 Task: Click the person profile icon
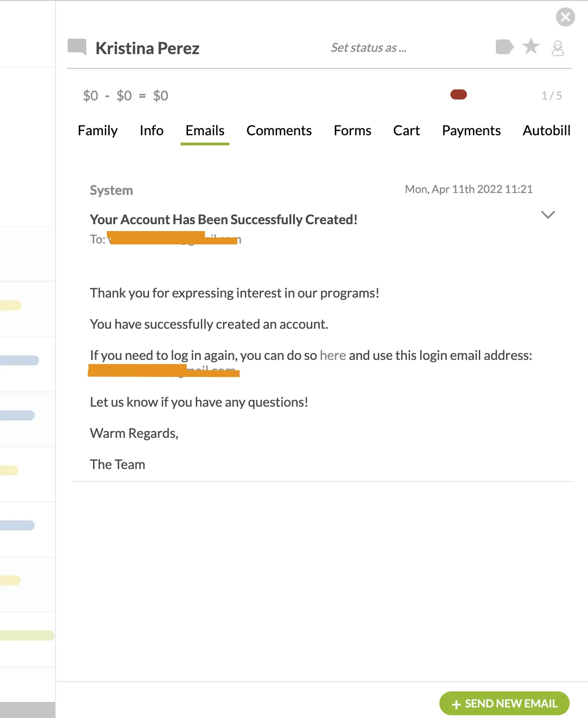pos(558,48)
